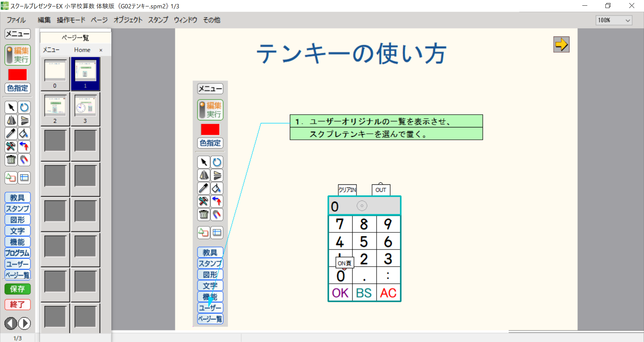Click the magnet snap icon in left toolbar

point(24,160)
